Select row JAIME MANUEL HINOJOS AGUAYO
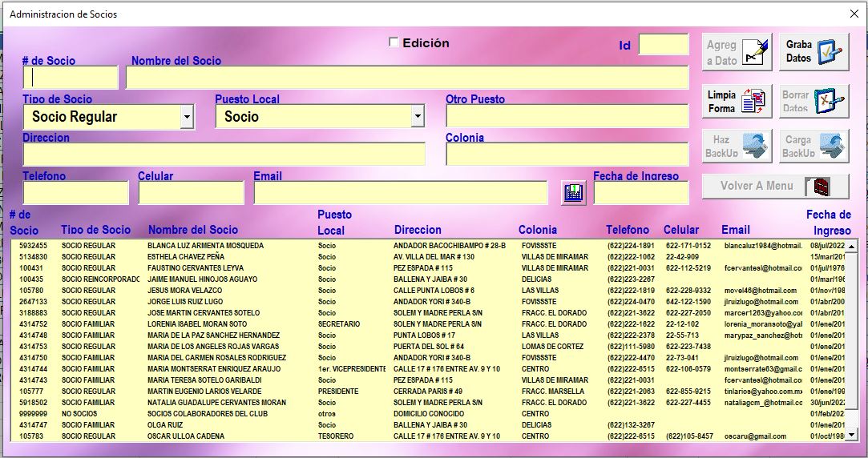This screenshot has width=868, height=458. click(429, 279)
